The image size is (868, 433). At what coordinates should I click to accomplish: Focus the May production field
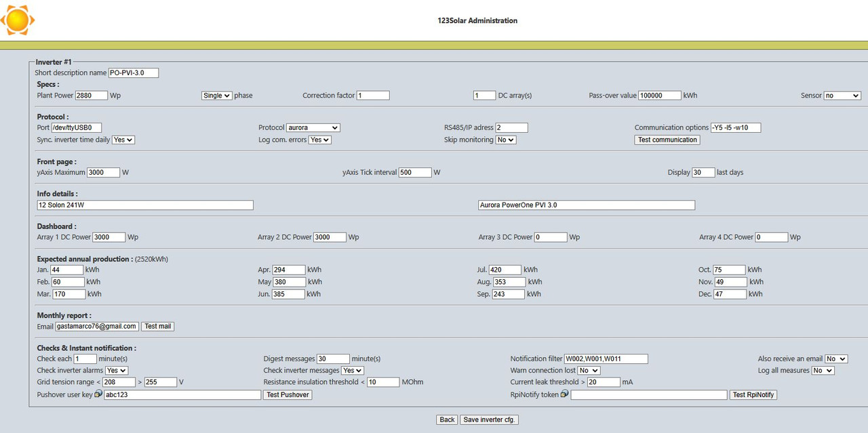coord(289,282)
